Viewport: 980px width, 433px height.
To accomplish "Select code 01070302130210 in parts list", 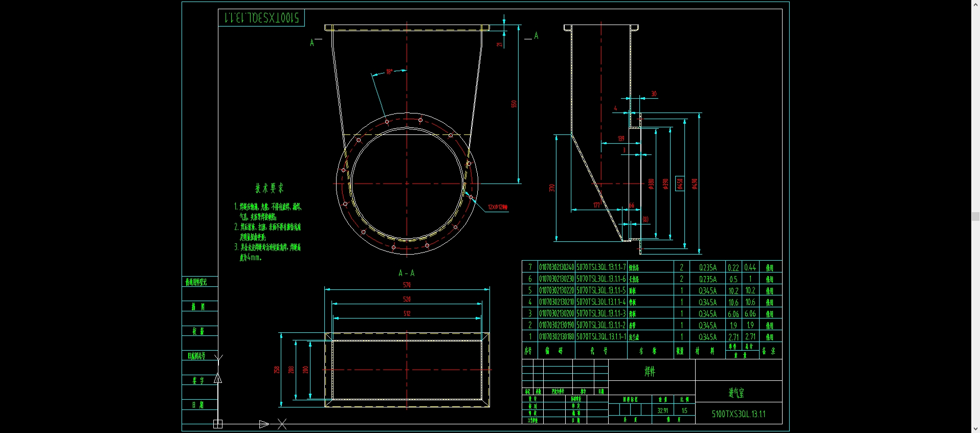I will [x=556, y=302].
